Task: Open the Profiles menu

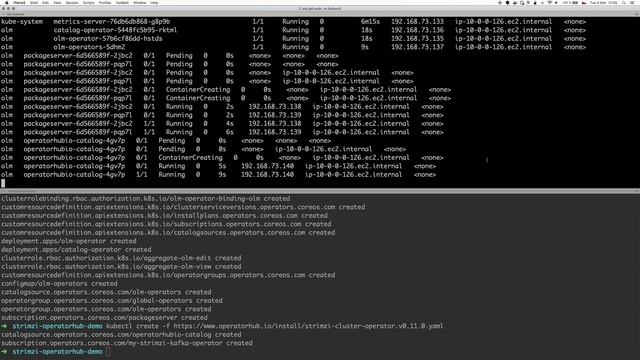Action: coord(105,2)
